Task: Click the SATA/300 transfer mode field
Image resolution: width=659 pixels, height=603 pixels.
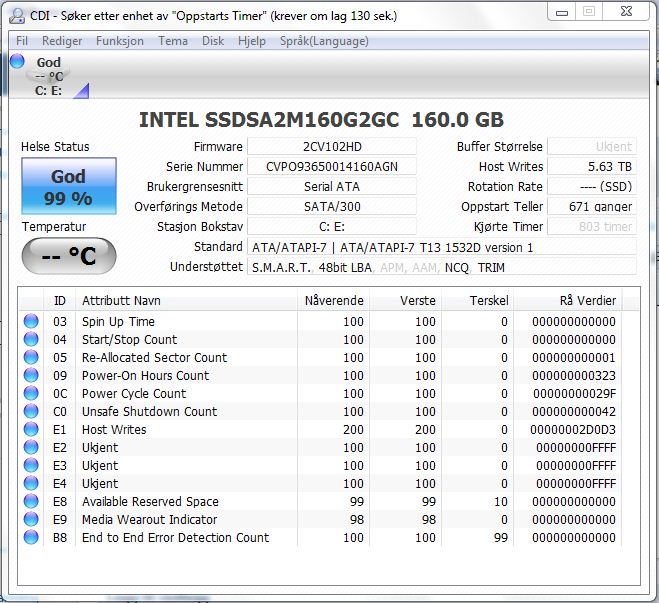Action: [332, 207]
